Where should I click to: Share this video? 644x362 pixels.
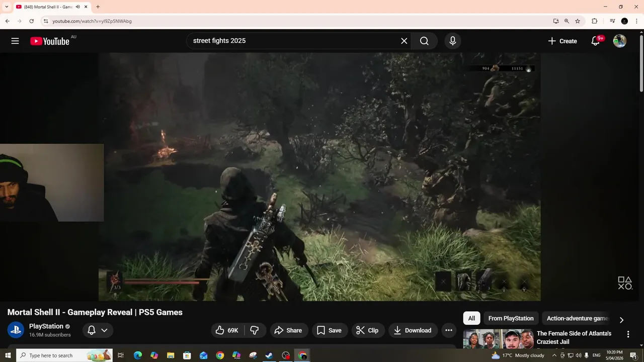(288, 330)
